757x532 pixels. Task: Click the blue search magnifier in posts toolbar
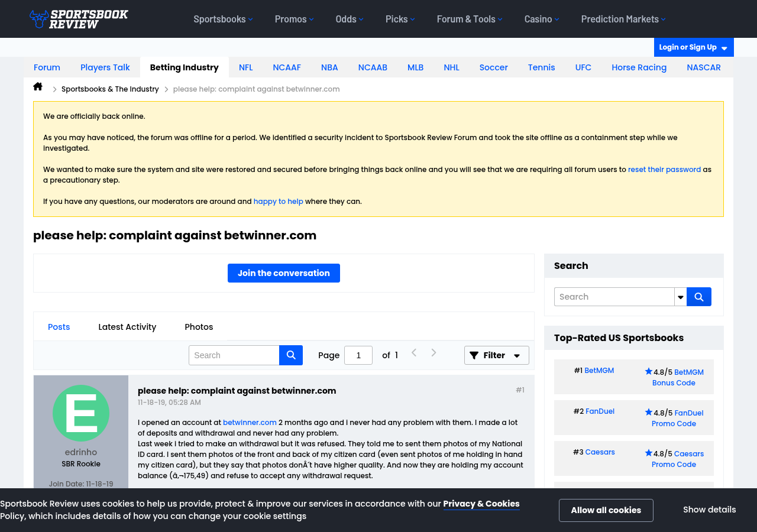(291, 355)
